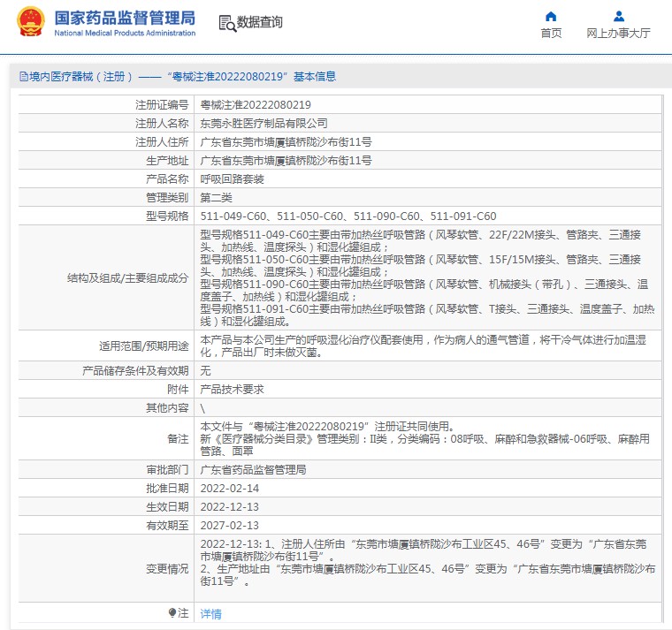Open the 详情 details link
This screenshot has height=630, width=672.
coord(210,614)
